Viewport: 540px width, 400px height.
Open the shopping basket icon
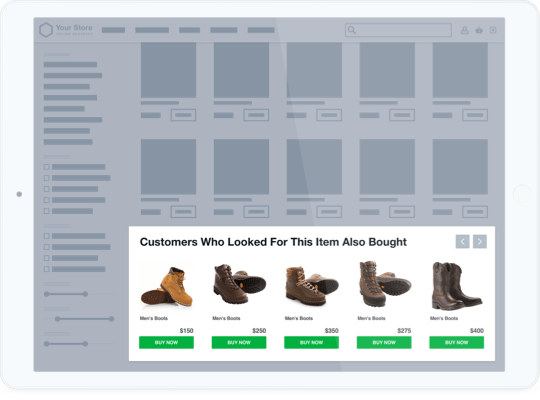pos(479,30)
